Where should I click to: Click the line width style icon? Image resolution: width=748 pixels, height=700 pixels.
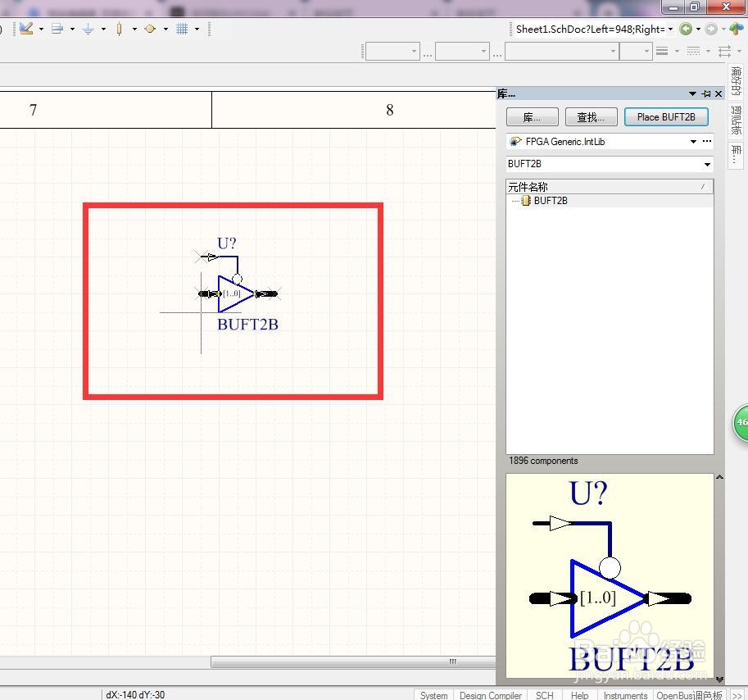pyautogui.click(x=662, y=51)
